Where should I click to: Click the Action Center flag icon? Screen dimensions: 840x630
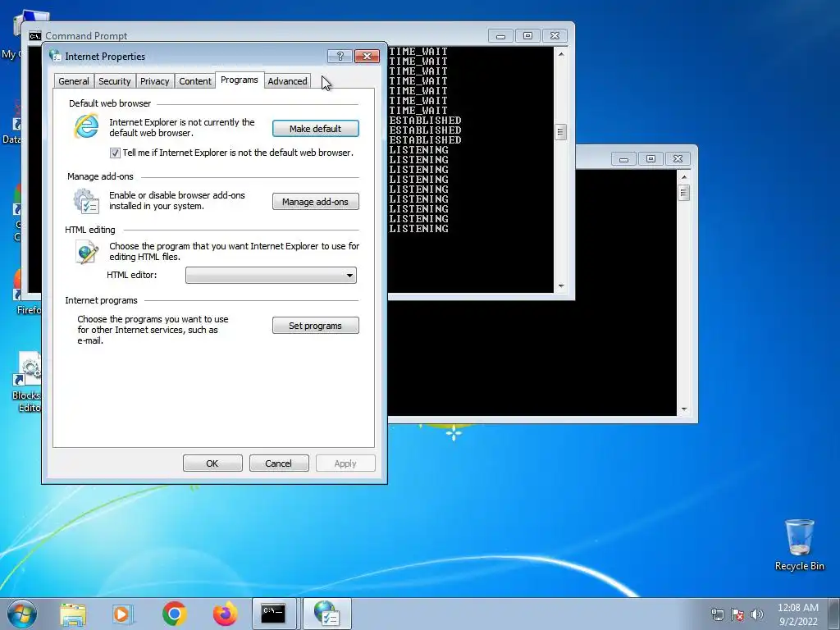click(x=737, y=614)
